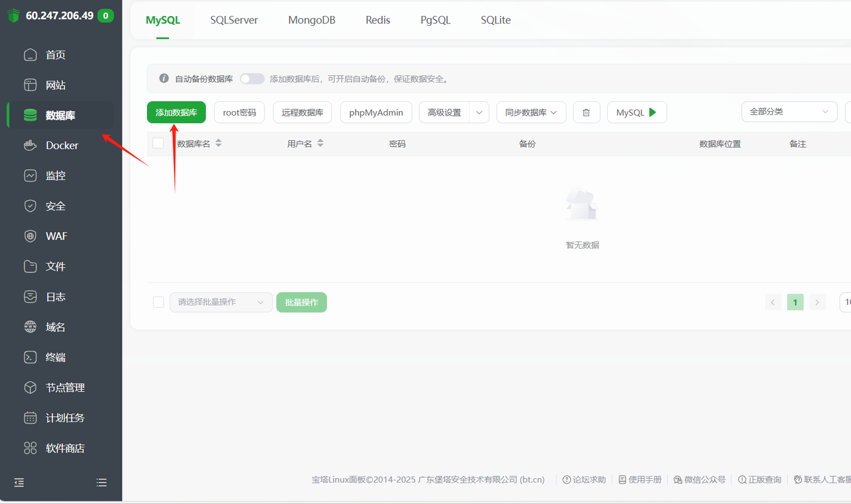This screenshot has height=504, width=851.
Task: Click the green 添加数据库 button
Action: (176, 112)
